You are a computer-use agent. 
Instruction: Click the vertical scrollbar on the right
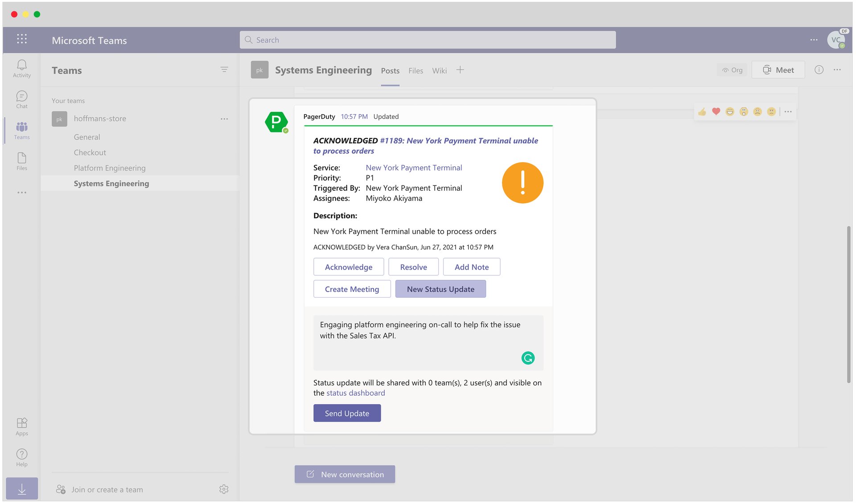[x=848, y=304]
